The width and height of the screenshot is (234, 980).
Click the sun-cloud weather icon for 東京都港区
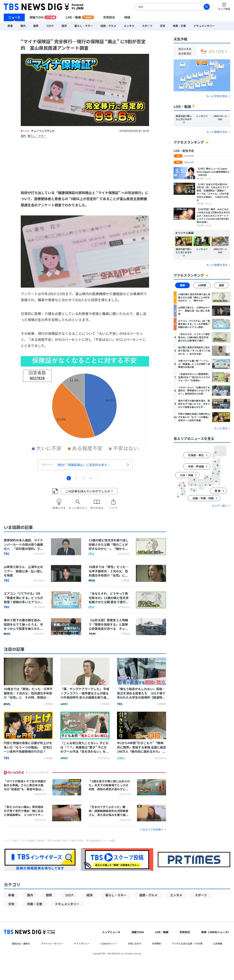204,51
